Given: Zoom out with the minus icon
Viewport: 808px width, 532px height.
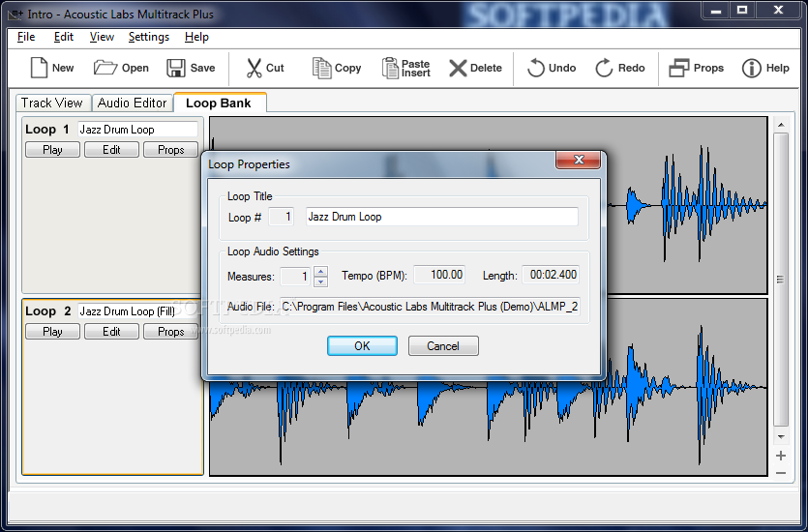Looking at the screenshot, I should point(781,473).
